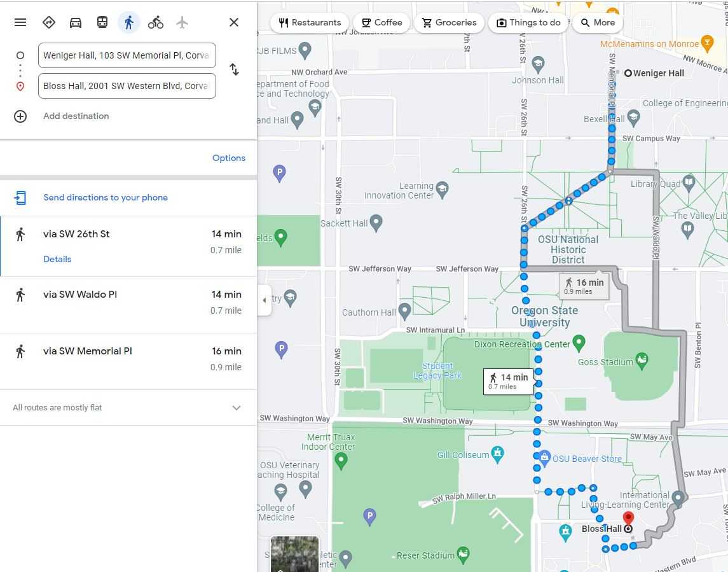Click the Sackett Hall map pin
This screenshot has height=572, width=728.
click(376, 223)
